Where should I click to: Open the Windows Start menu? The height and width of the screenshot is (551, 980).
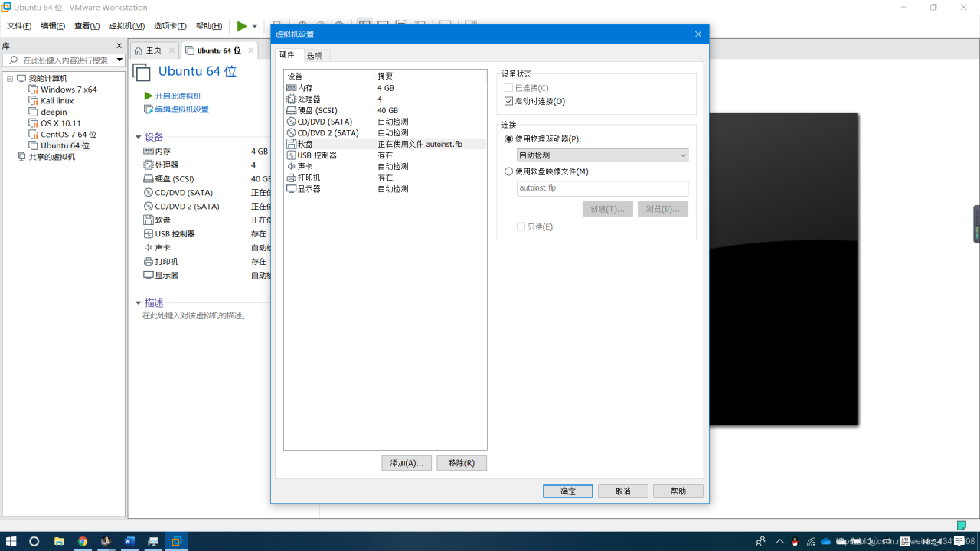pos(11,541)
